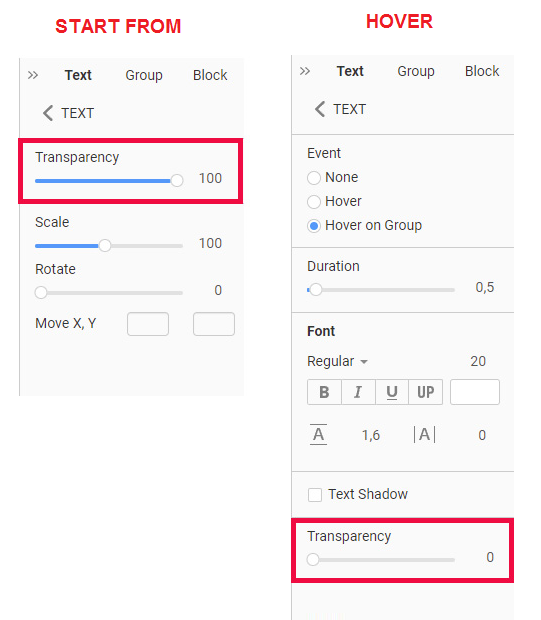Click the Duration slider handle

click(316, 290)
